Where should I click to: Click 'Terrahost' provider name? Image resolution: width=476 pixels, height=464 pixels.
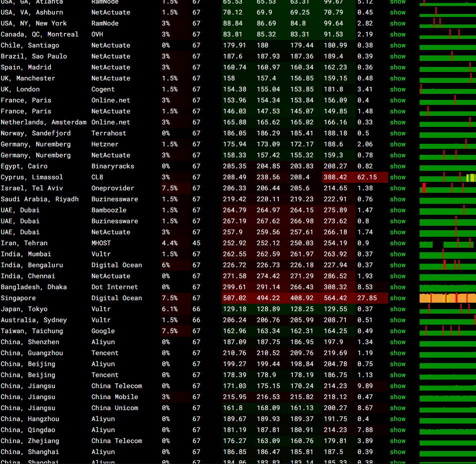(109, 133)
